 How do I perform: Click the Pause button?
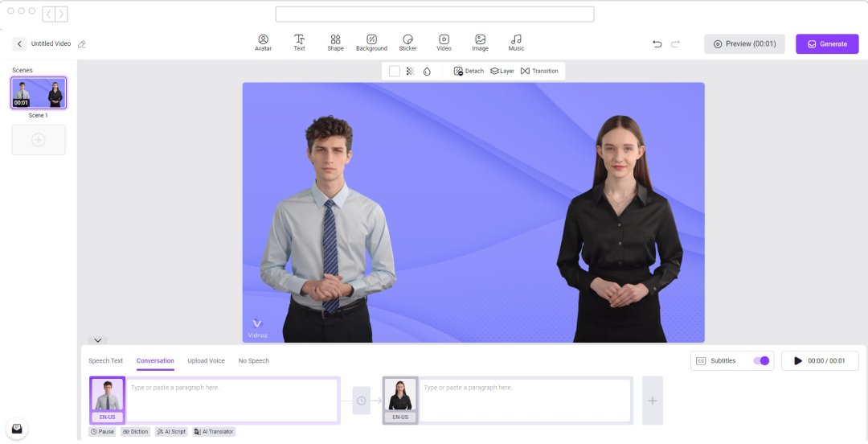(x=102, y=432)
